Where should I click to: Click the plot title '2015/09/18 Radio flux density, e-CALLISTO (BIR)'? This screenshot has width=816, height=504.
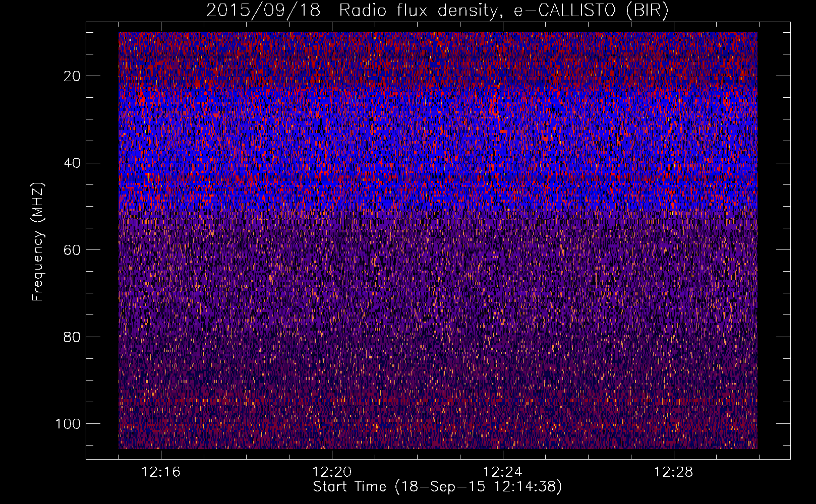[437, 11]
